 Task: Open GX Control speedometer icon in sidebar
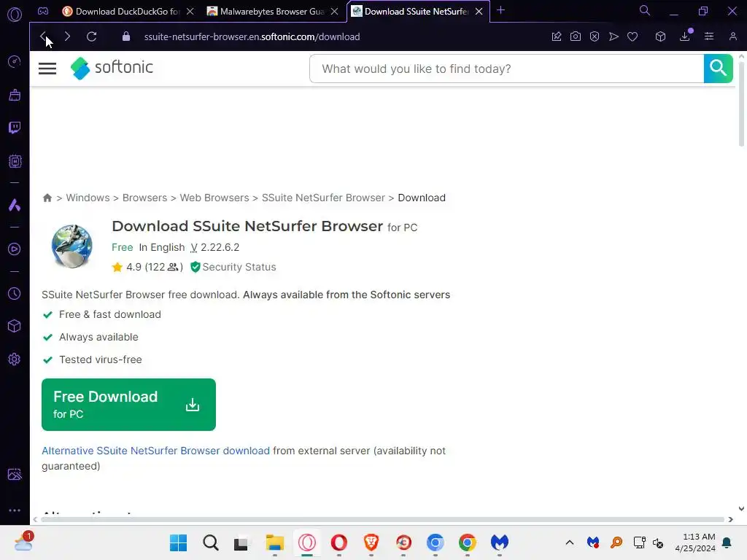[15, 61]
